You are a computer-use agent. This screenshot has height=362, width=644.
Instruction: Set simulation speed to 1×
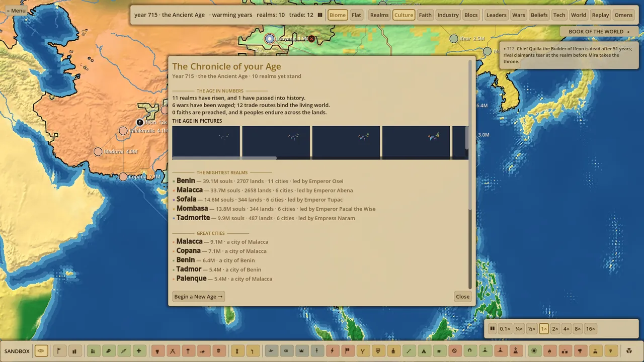tap(544, 329)
